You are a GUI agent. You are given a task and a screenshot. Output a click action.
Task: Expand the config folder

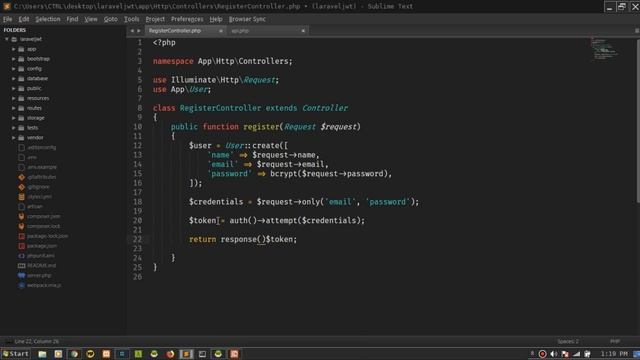pyautogui.click(x=13, y=69)
